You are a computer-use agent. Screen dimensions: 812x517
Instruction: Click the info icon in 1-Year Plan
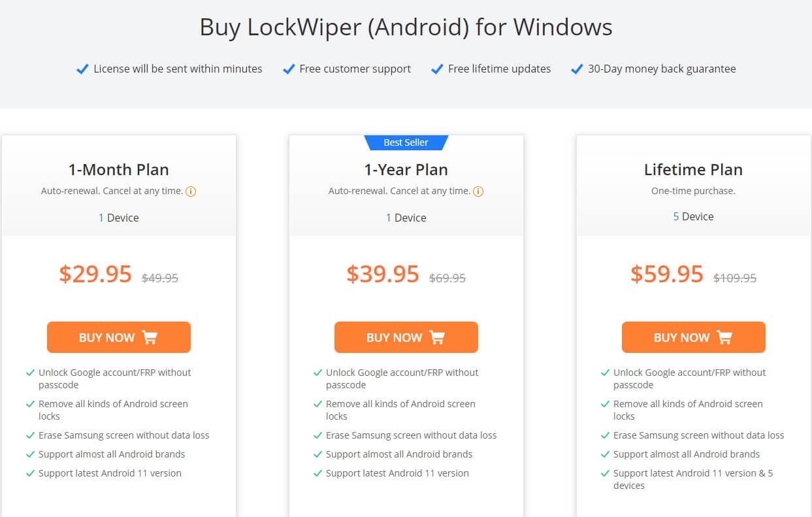coord(478,192)
